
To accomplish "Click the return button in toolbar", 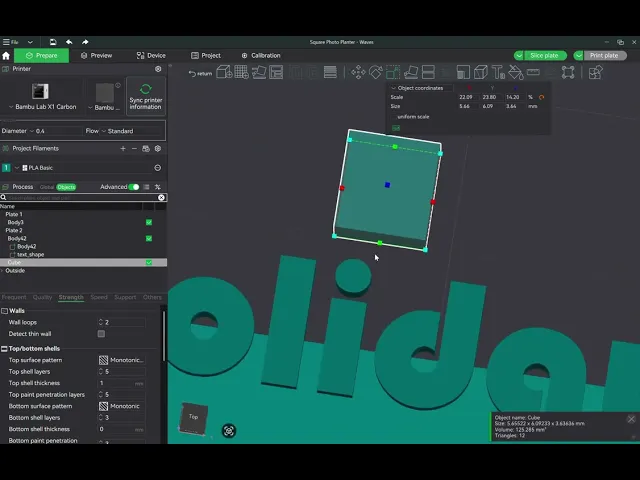I will [200, 73].
